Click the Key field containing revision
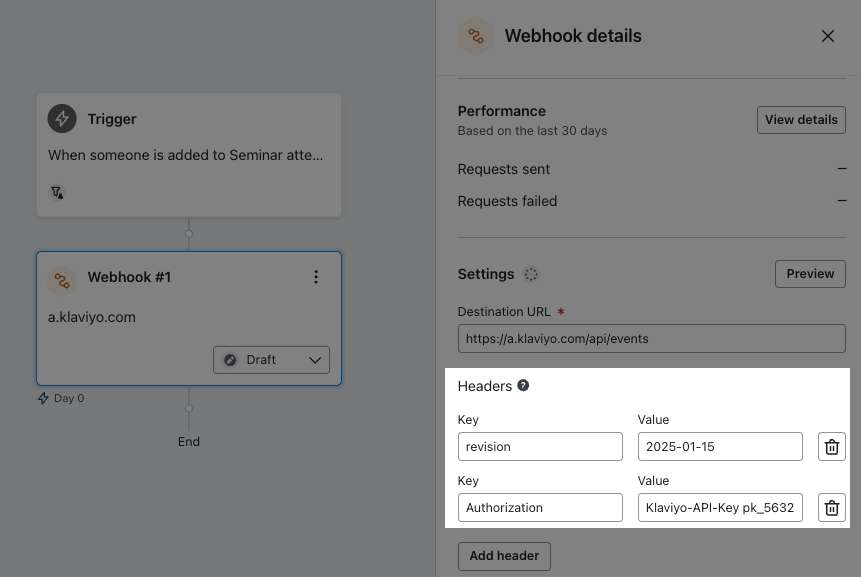The height and width of the screenshot is (577, 861). point(540,446)
